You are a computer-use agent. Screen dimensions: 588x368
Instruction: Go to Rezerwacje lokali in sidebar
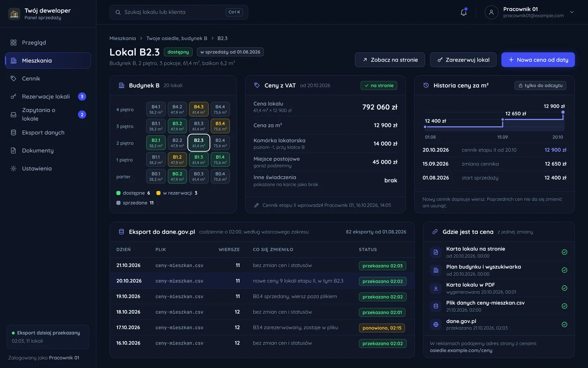point(48,96)
